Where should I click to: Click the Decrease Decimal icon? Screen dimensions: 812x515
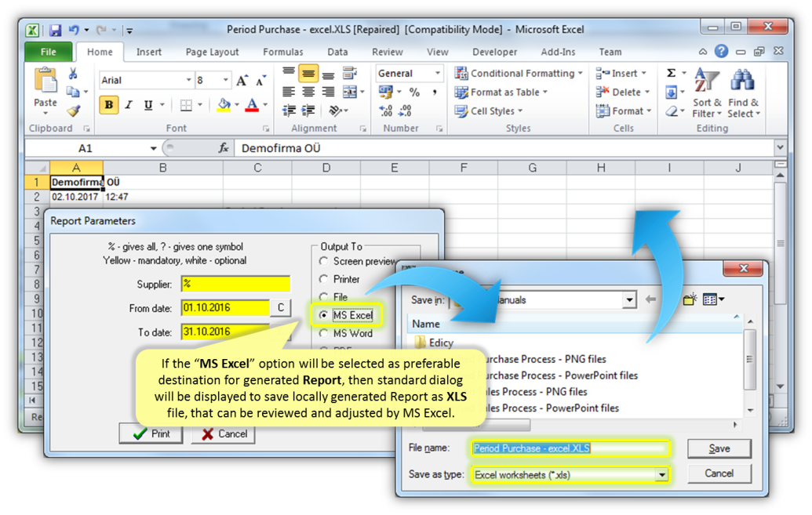tap(406, 111)
